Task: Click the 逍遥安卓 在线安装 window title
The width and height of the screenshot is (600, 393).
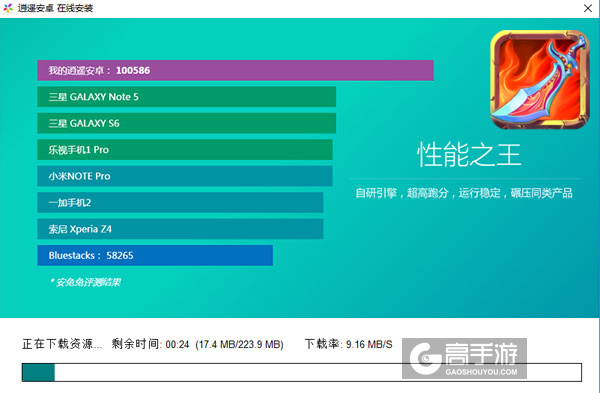Action: coord(55,8)
